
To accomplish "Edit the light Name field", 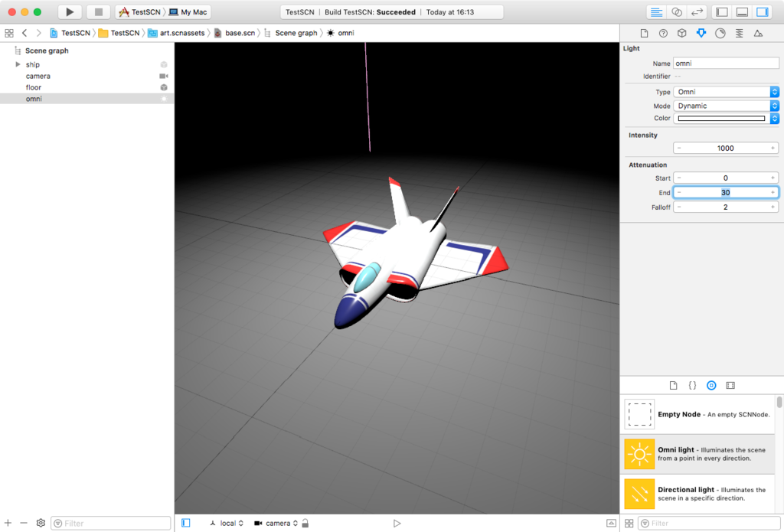I will [726, 64].
